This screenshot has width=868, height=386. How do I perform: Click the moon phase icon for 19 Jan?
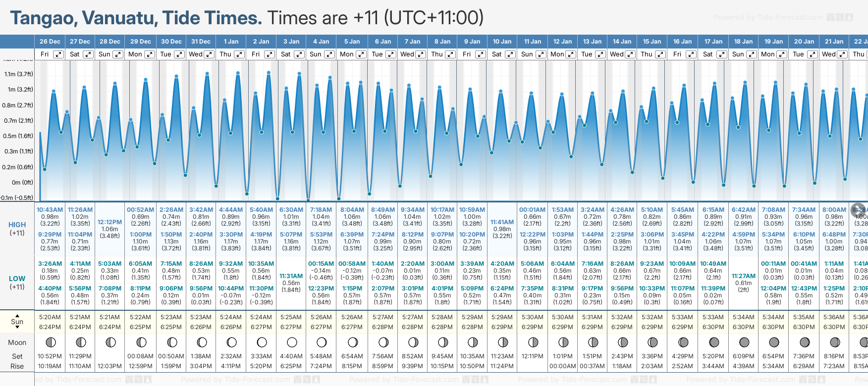(x=774, y=342)
